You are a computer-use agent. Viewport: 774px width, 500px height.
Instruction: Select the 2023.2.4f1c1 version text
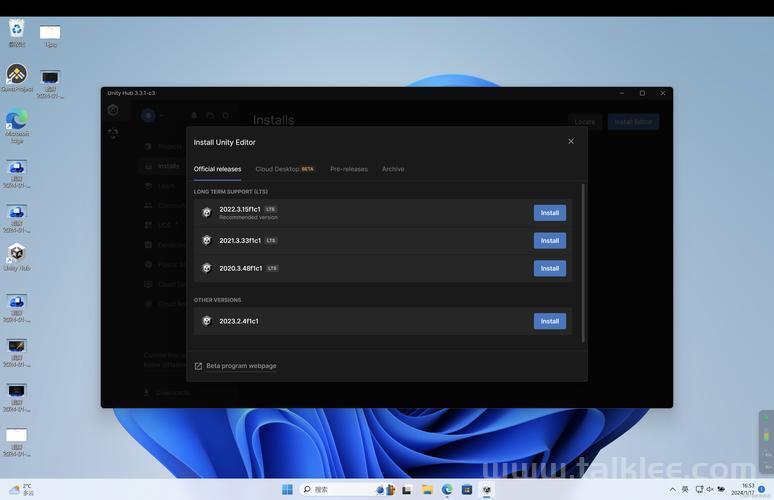pos(239,321)
